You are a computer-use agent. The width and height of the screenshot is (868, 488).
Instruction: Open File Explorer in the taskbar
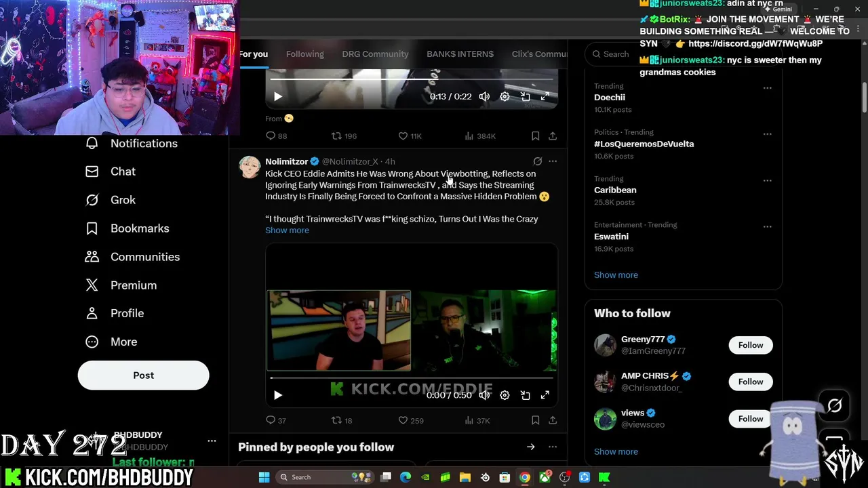[465, 477]
